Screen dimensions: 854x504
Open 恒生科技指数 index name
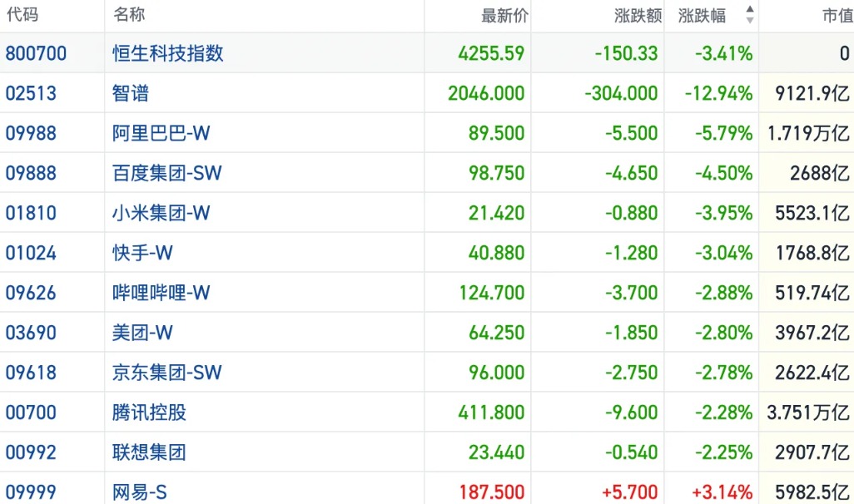[168, 53]
